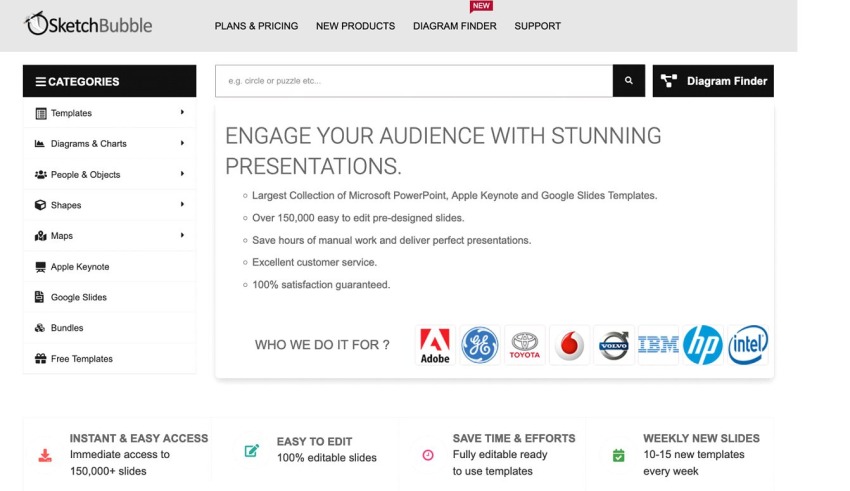Click the Volvo logo
This screenshot has height=491, width=850.
(x=614, y=345)
